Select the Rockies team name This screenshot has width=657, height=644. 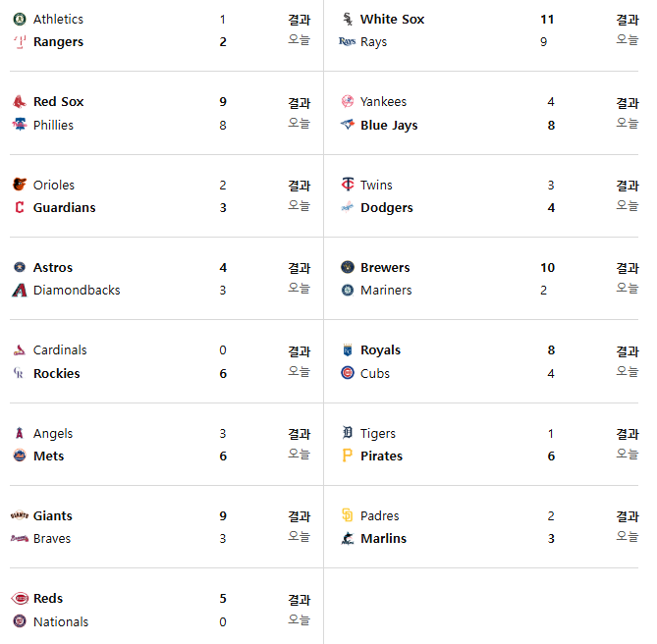tap(56, 373)
